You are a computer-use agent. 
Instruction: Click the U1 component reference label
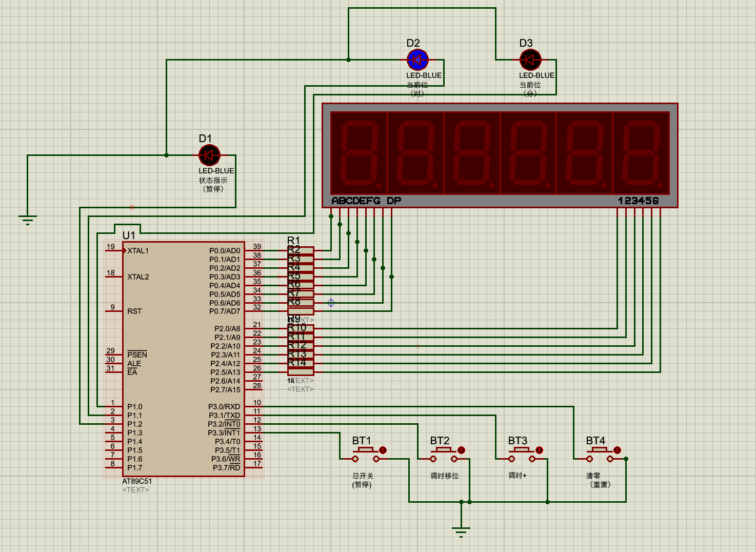(129, 235)
